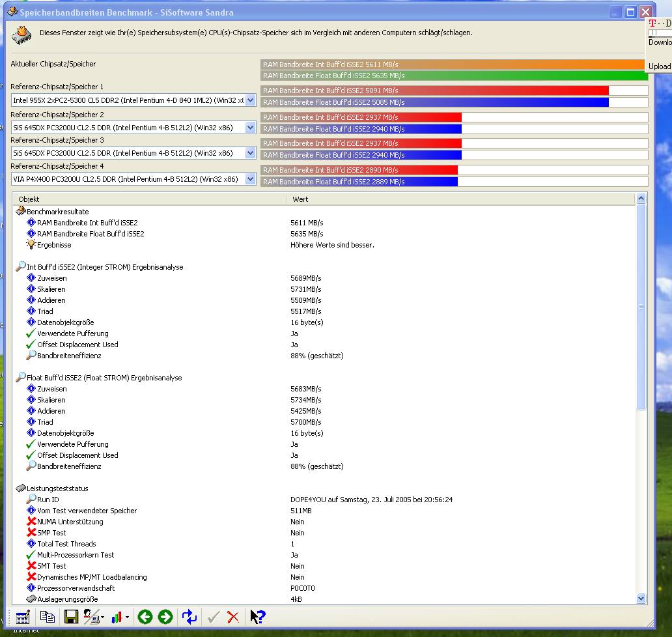
Task: Click the blue Float Buff'd 2889 MB/s bar label
Action: click(x=334, y=182)
